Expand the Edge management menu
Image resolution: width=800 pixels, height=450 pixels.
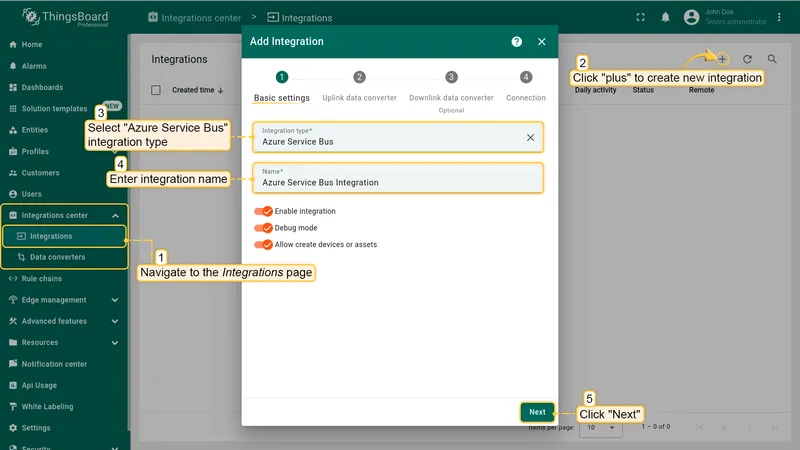(x=115, y=300)
